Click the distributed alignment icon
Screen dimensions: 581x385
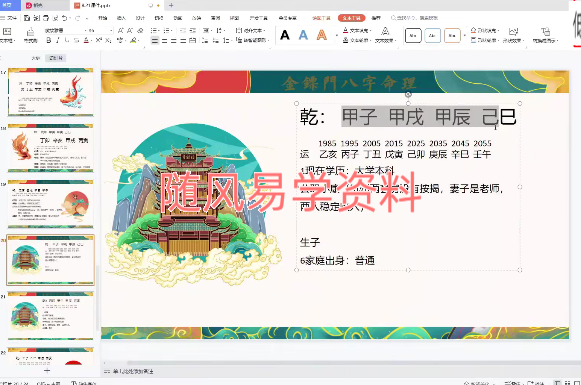coord(192,40)
